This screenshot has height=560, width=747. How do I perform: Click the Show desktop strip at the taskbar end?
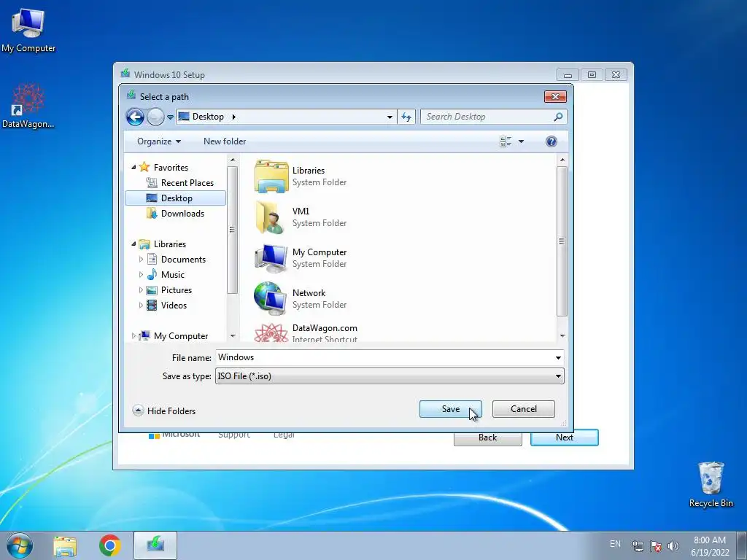(742, 545)
